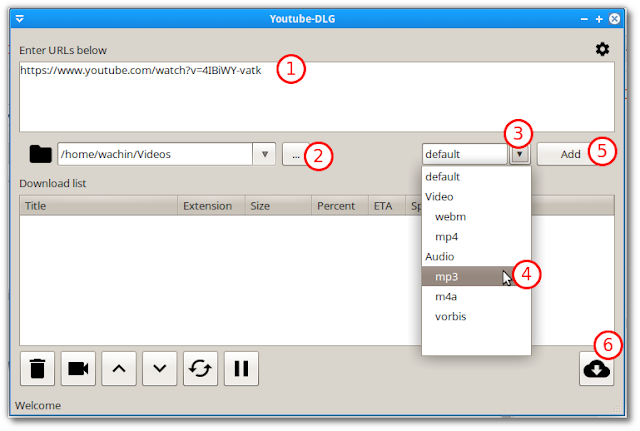Minimize the Youtube-DLG window
This screenshot has height=431, width=640.
(x=584, y=19)
